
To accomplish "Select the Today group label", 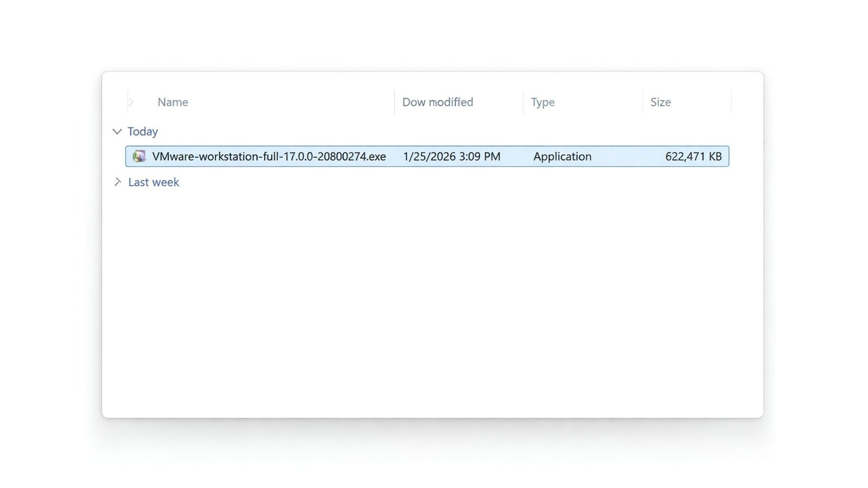I will pyautogui.click(x=143, y=132).
